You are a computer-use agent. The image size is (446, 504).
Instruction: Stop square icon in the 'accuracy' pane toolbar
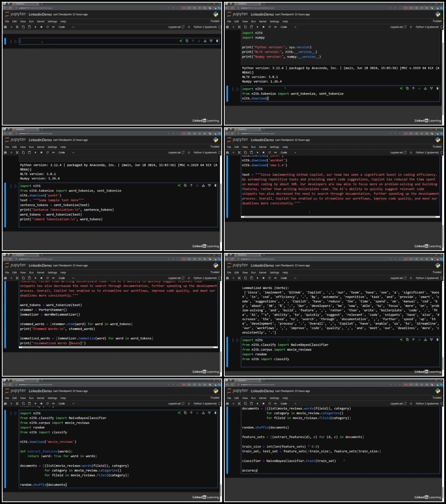point(264,403)
